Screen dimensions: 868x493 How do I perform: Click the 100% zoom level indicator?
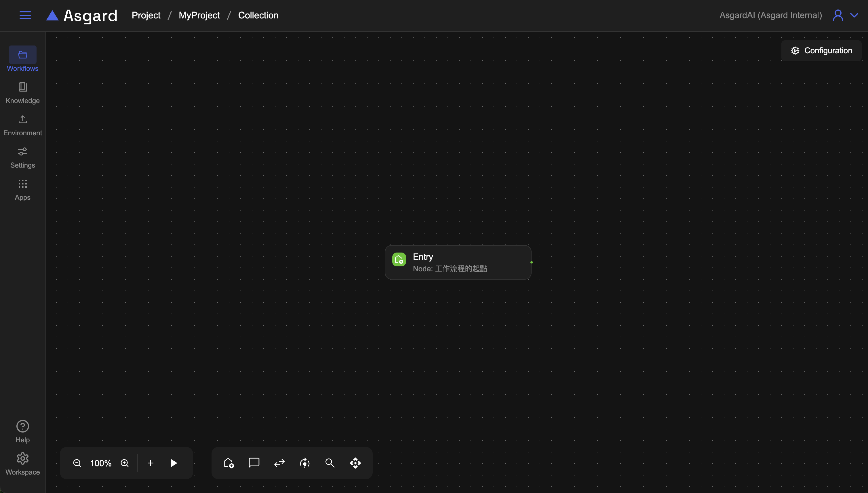click(101, 463)
